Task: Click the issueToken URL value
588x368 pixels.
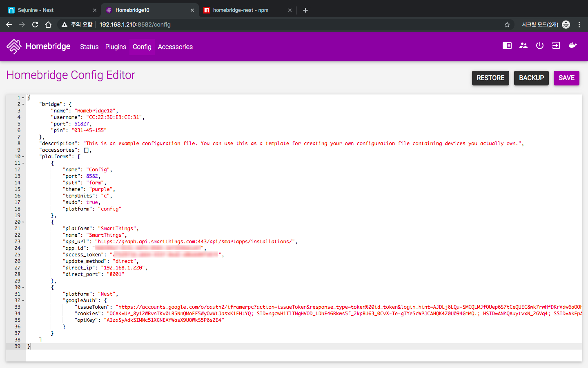Action: pyautogui.click(x=349, y=307)
